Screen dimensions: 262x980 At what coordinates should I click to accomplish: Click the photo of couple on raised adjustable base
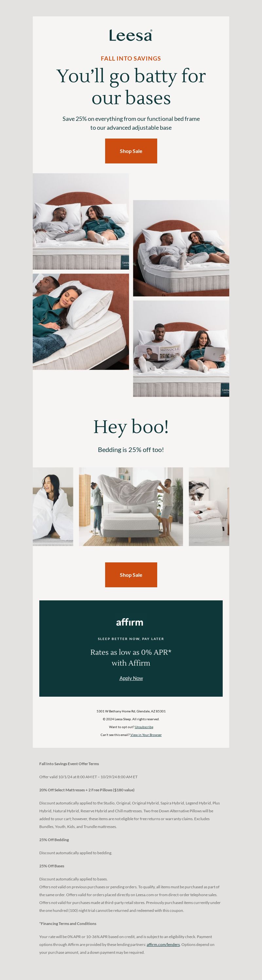click(181, 248)
